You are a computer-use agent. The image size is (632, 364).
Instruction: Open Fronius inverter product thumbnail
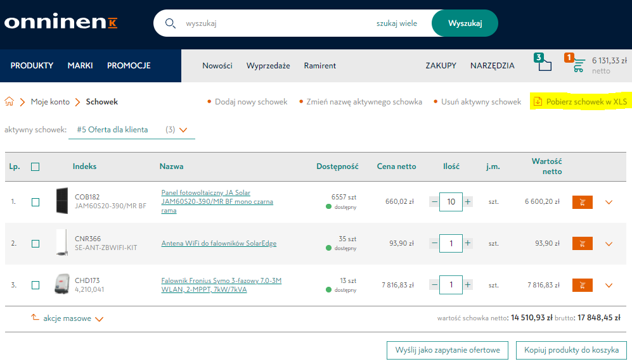61,284
